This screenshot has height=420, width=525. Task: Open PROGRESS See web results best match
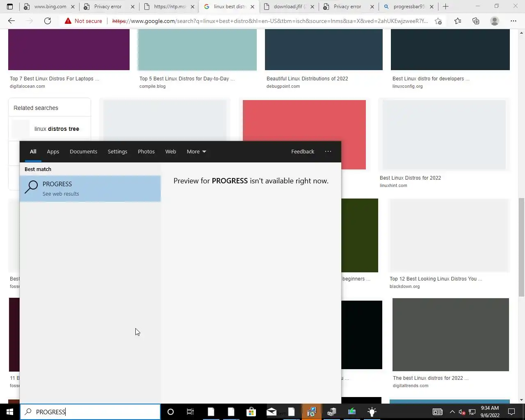point(90,189)
